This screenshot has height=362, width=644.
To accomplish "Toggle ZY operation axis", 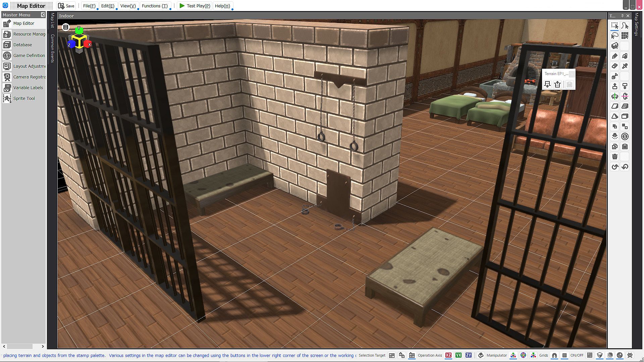I will tap(469, 355).
